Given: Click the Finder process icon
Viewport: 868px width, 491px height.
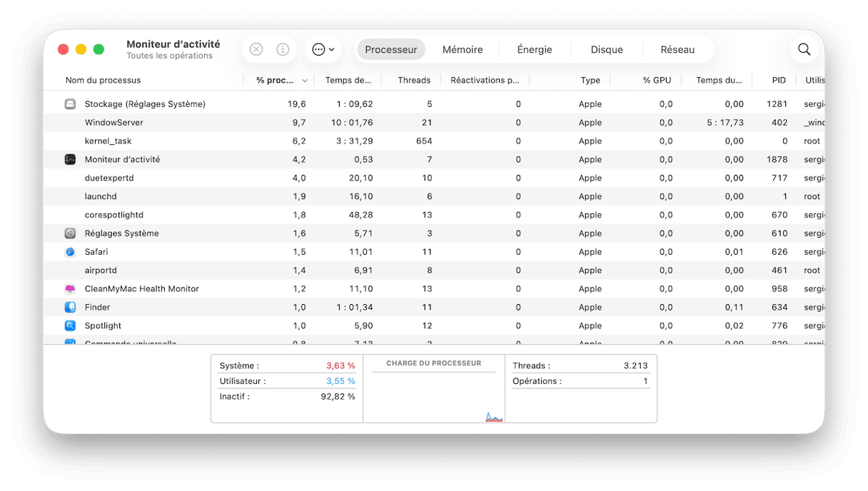Looking at the screenshot, I should pyautogui.click(x=70, y=308).
